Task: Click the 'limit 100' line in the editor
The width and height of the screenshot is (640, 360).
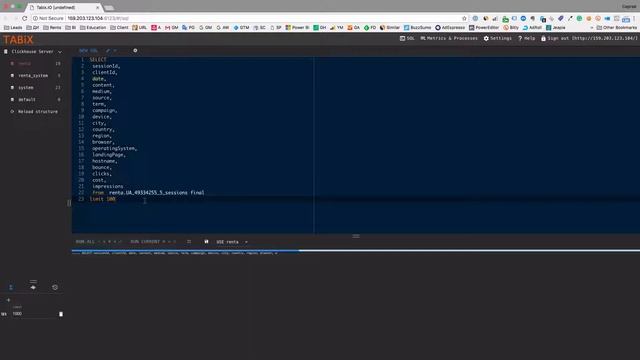Action: [102, 199]
